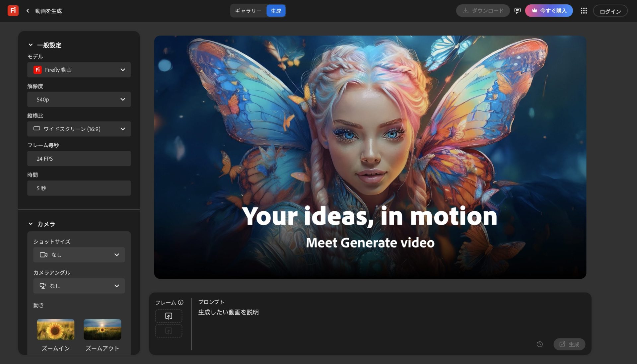Switch to the 生成 tab
The width and height of the screenshot is (637, 364).
[276, 11]
